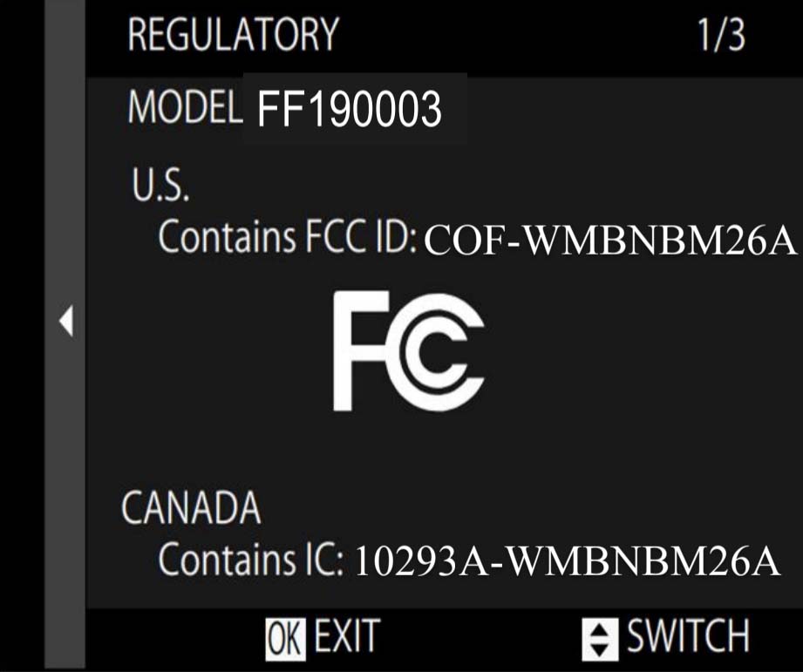Viewport: 803px width, 672px height.
Task: Click the REGULATORY header title
Action: [x=234, y=34]
